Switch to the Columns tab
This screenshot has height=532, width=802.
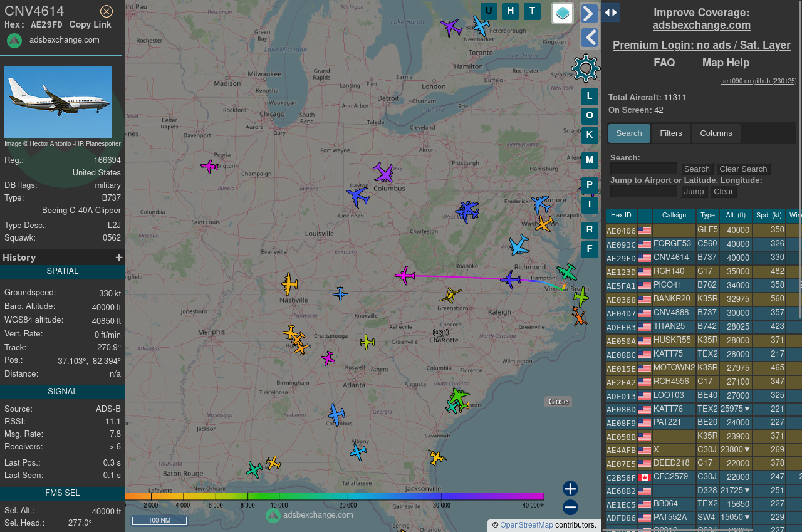tap(716, 133)
